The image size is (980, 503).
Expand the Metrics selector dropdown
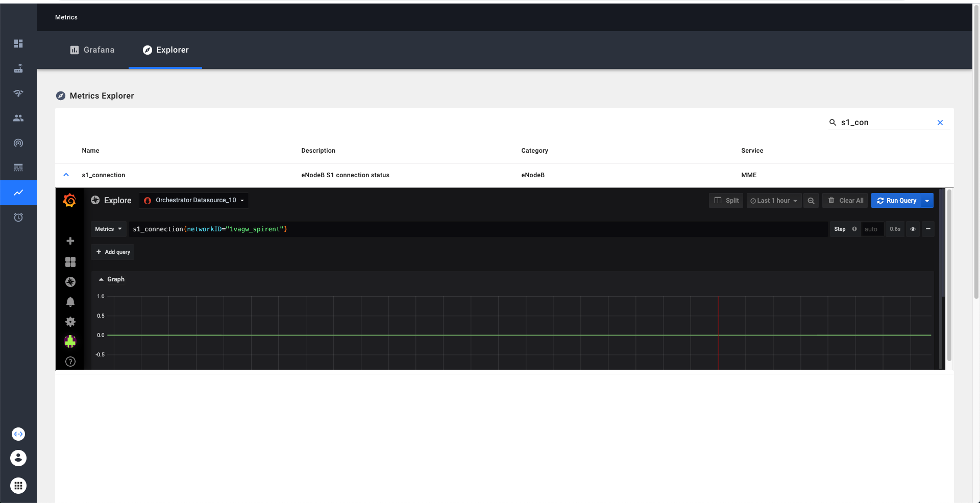pyautogui.click(x=108, y=229)
